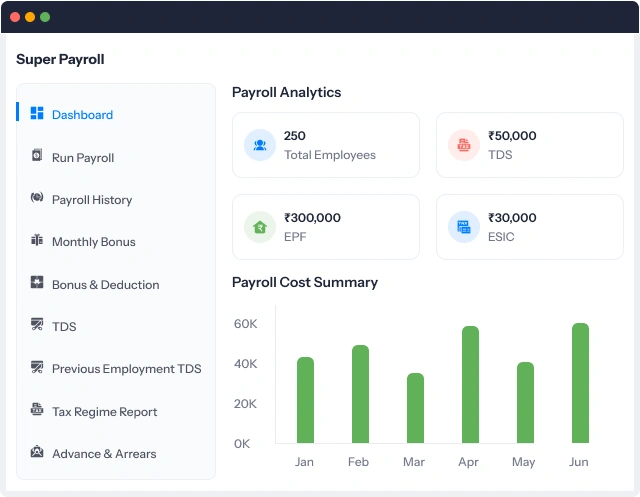Click the 20K axis label
640x497 pixels.
[245, 404]
